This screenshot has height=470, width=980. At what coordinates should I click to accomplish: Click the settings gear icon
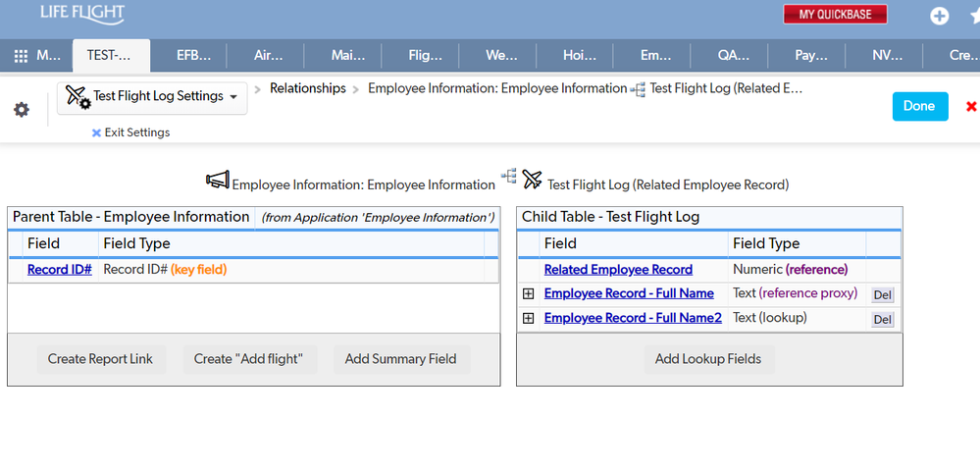(x=22, y=110)
